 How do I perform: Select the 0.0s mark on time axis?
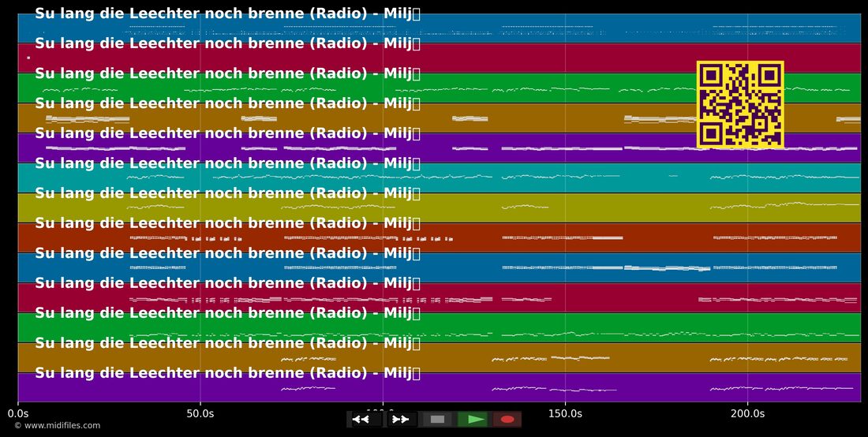point(17,413)
